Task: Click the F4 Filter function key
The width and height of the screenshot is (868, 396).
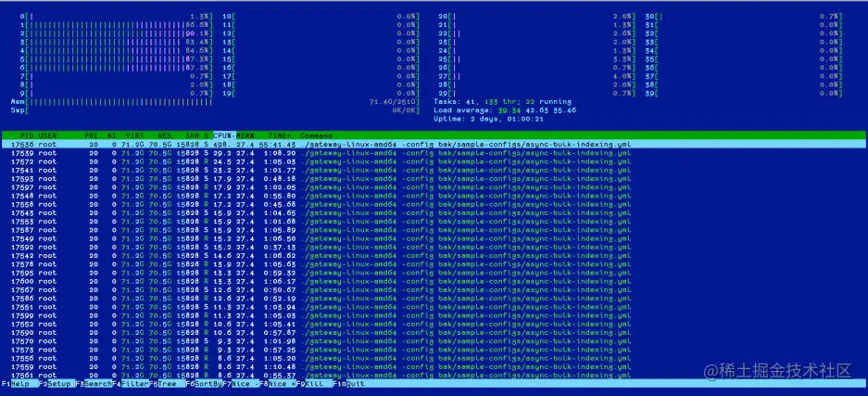Action: 131,383
